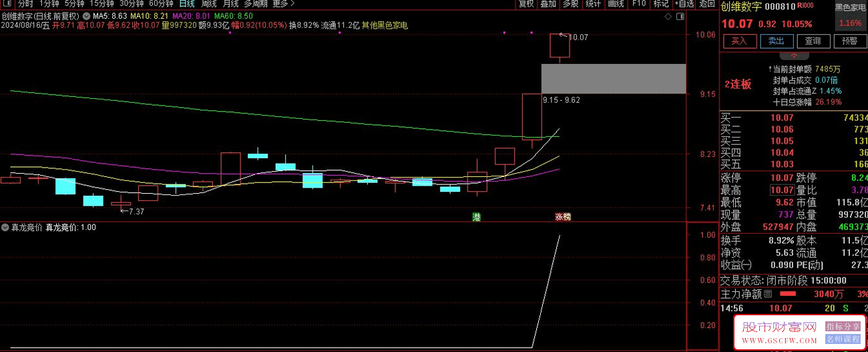Click the 港 marker on chart
Viewport: 868px width, 352px height.
pos(476,217)
